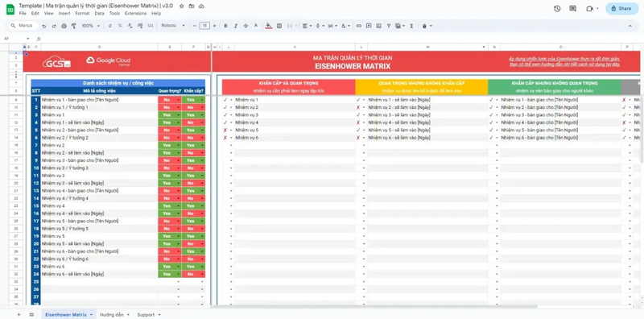Open the Extensions menu
This screenshot has width=644, height=319.
click(x=135, y=13)
